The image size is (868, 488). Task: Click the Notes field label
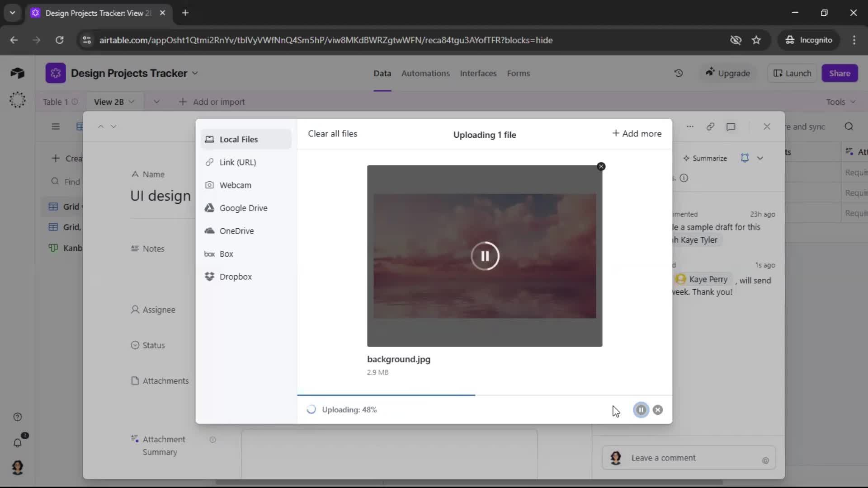[x=148, y=249]
